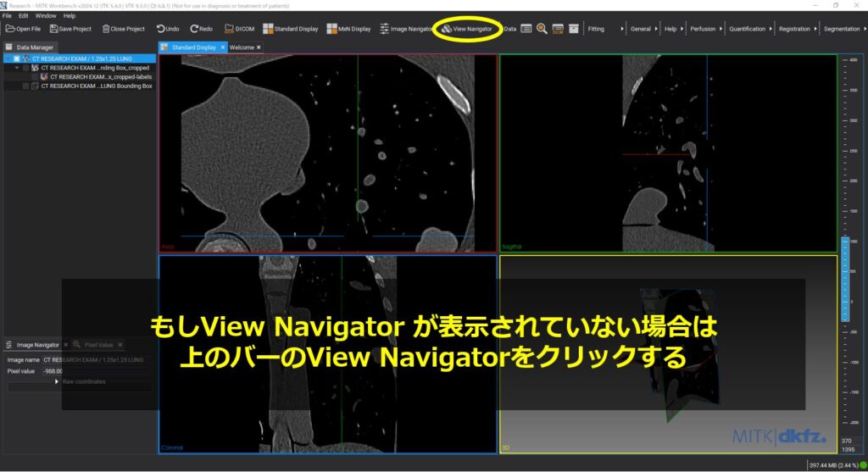Image resolution: width=868 pixels, height=472 pixels.
Task: Select the CT RESEARCH EXAM / 1.25x1.25 LUNG row
Action: pyautogui.click(x=79, y=58)
